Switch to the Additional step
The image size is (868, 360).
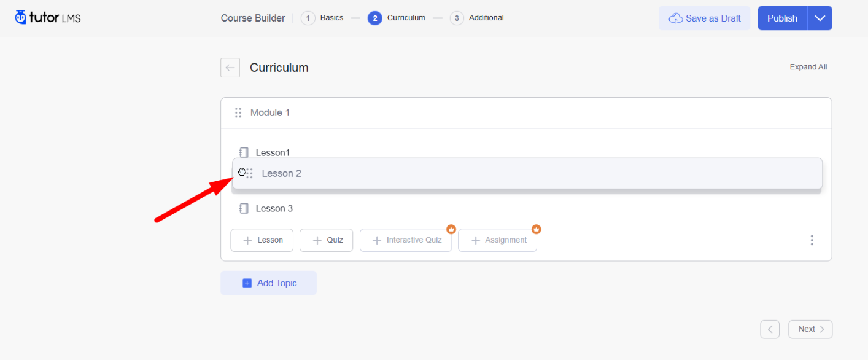[478, 18]
